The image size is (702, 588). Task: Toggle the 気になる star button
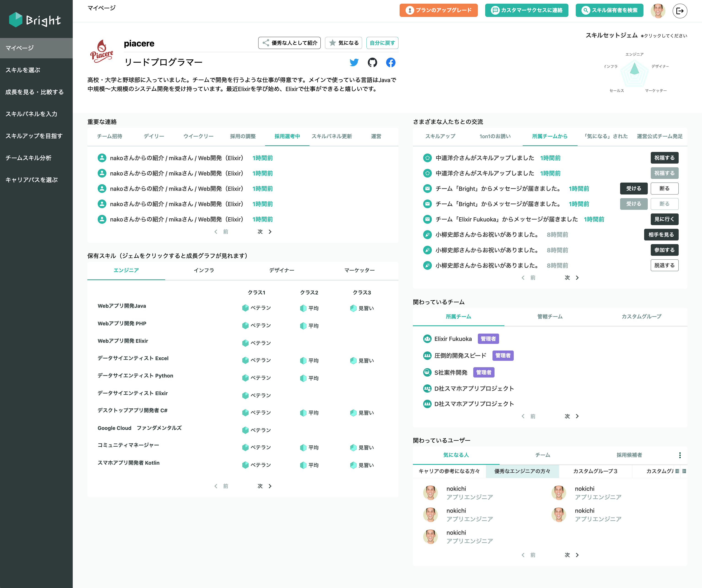point(343,43)
